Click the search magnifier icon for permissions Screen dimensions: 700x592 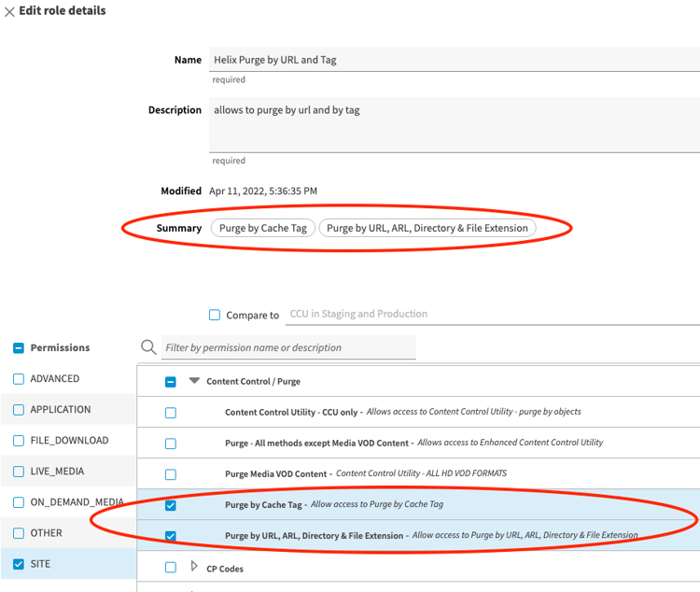pos(148,347)
